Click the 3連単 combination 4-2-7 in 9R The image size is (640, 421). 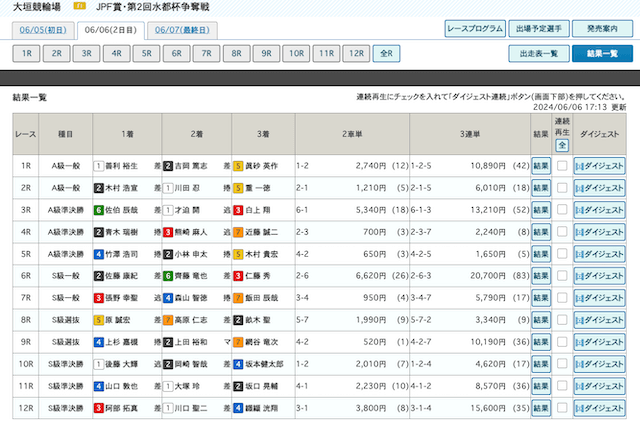tap(421, 342)
